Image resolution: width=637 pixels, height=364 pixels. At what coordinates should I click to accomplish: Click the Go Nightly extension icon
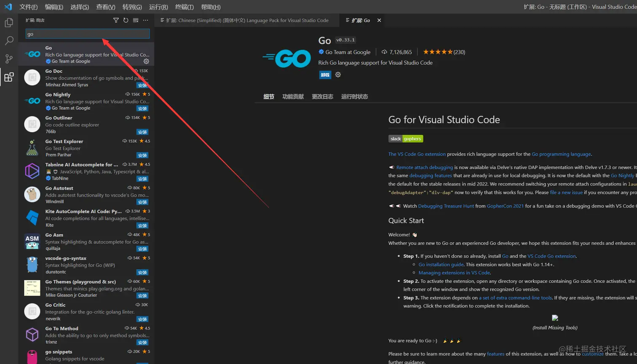coord(32,101)
